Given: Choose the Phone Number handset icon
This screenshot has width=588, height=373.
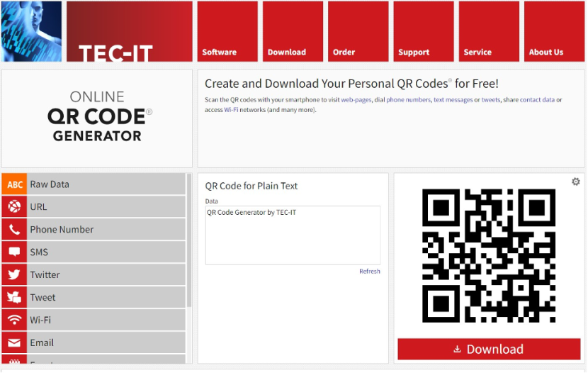Looking at the screenshot, I should pos(14,230).
